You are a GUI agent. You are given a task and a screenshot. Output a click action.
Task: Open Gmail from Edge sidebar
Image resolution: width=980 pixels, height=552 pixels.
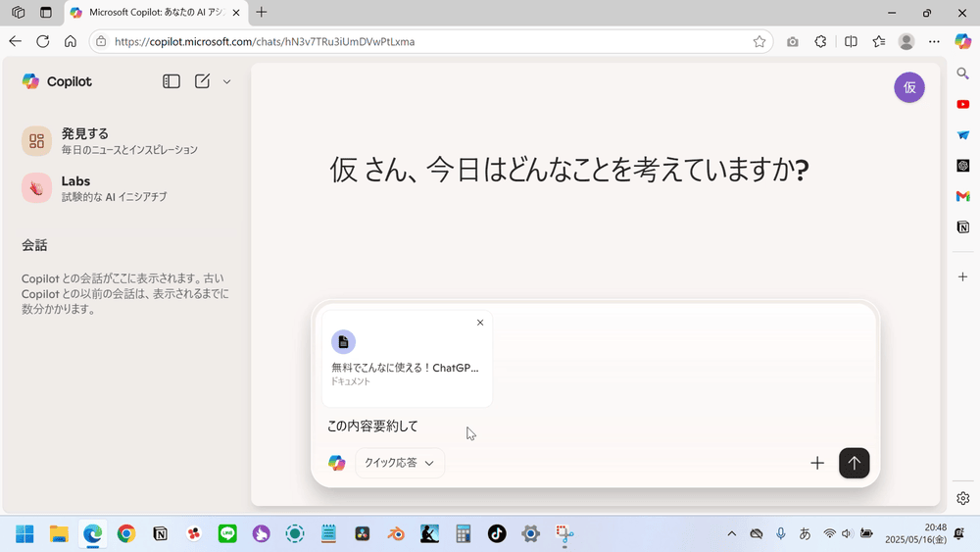coord(963,196)
